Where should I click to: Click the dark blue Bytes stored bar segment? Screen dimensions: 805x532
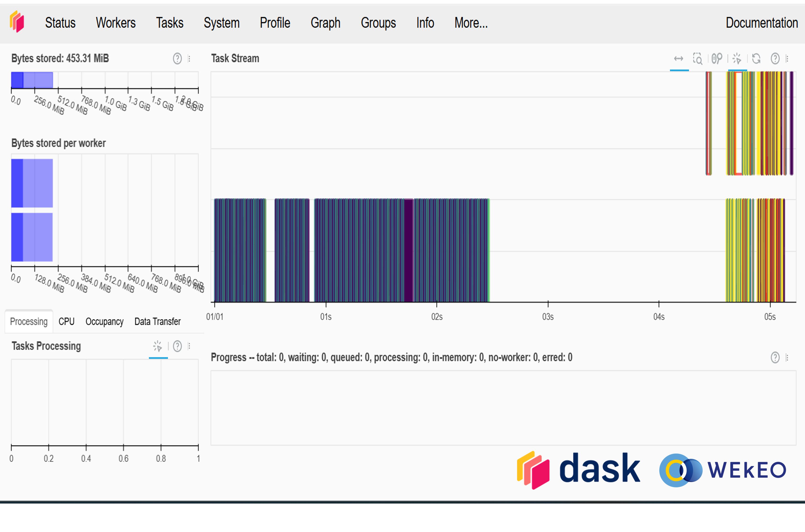tap(17, 80)
